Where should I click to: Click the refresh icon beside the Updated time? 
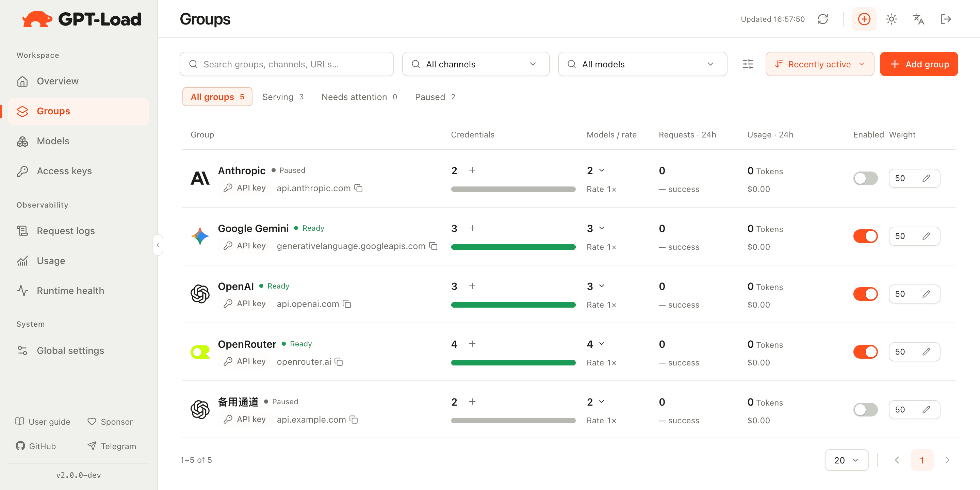tap(822, 19)
